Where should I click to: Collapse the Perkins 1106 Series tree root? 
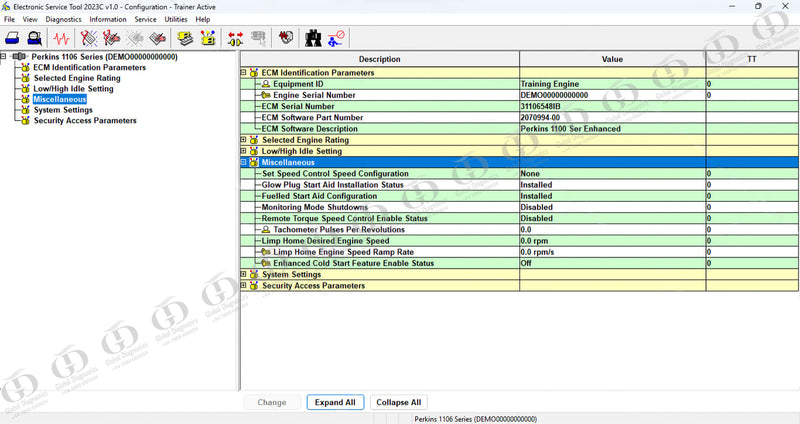point(4,56)
